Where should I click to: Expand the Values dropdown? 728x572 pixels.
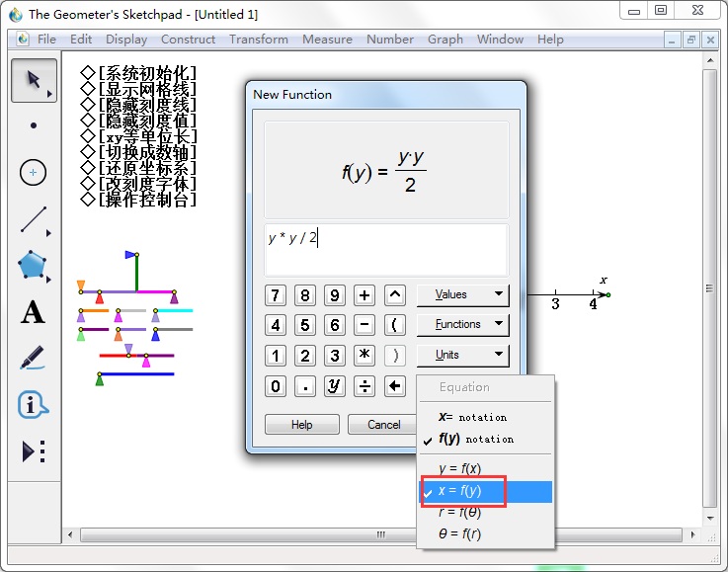click(461, 294)
